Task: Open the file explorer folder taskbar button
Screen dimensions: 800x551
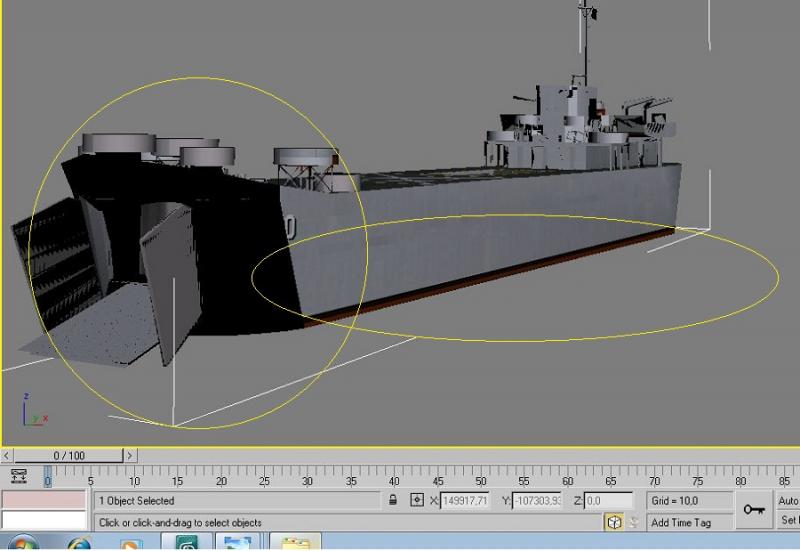Action: 295,542
